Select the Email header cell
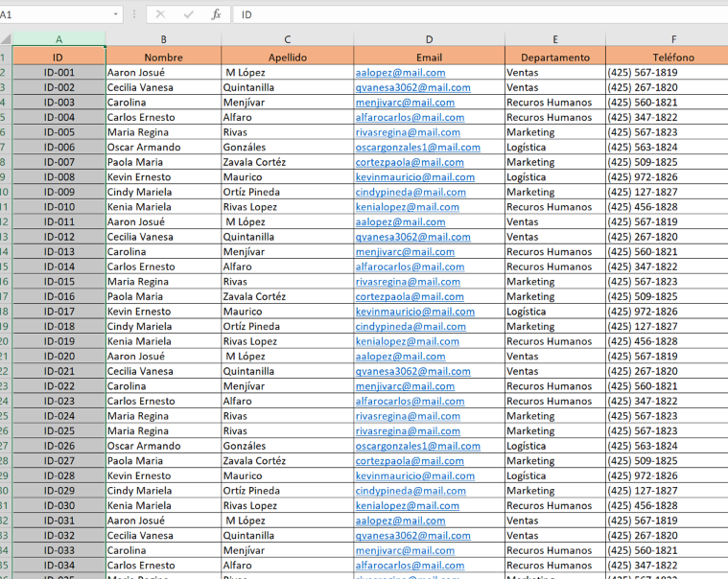This screenshot has width=728, height=579. (429, 58)
